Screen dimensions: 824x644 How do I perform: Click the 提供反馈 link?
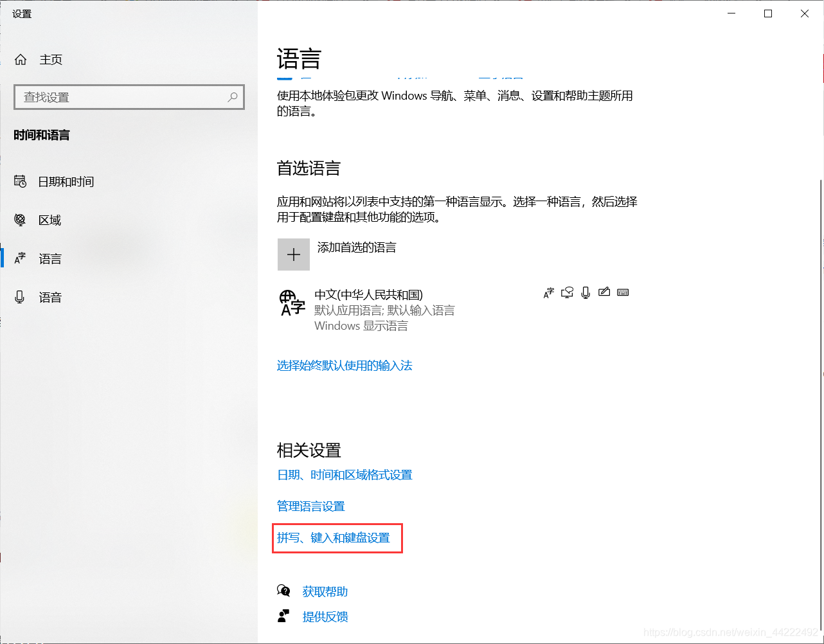coord(325,617)
